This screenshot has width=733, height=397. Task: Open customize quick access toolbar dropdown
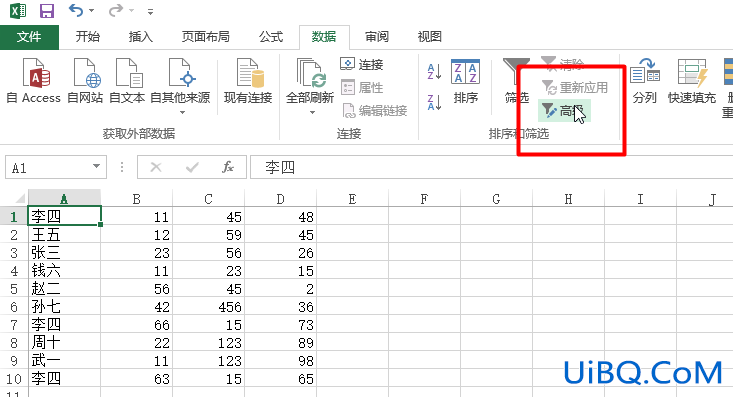pos(150,12)
